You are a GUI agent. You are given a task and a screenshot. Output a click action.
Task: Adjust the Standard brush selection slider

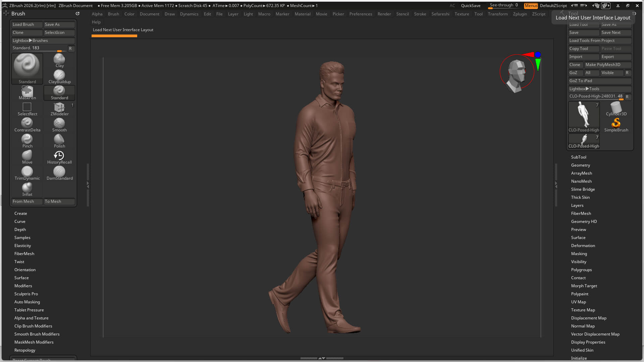[40, 49]
